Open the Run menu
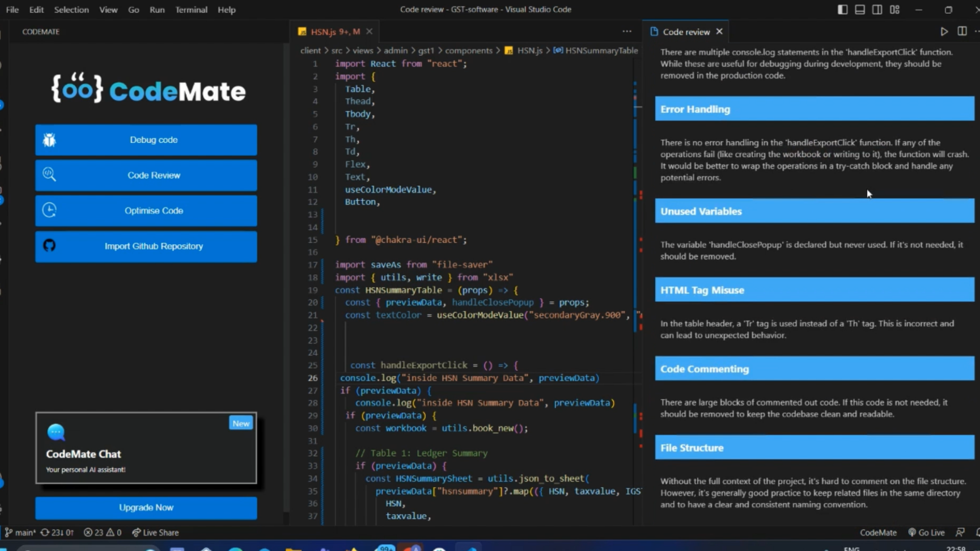The width and height of the screenshot is (980, 551). click(x=157, y=10)
